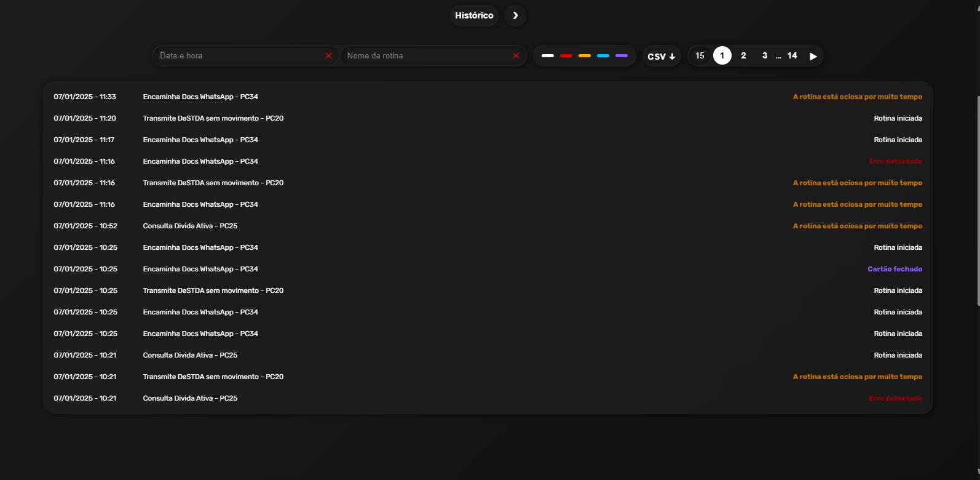
Task: Select the 07/01/2025 - 10:52 timestamp
Action: pyautogui.click(x=85, y=226)
